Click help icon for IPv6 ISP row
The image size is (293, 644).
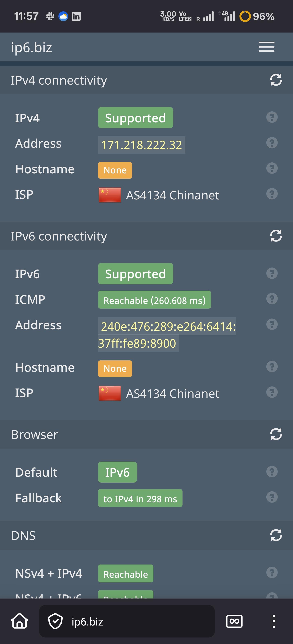272,392
